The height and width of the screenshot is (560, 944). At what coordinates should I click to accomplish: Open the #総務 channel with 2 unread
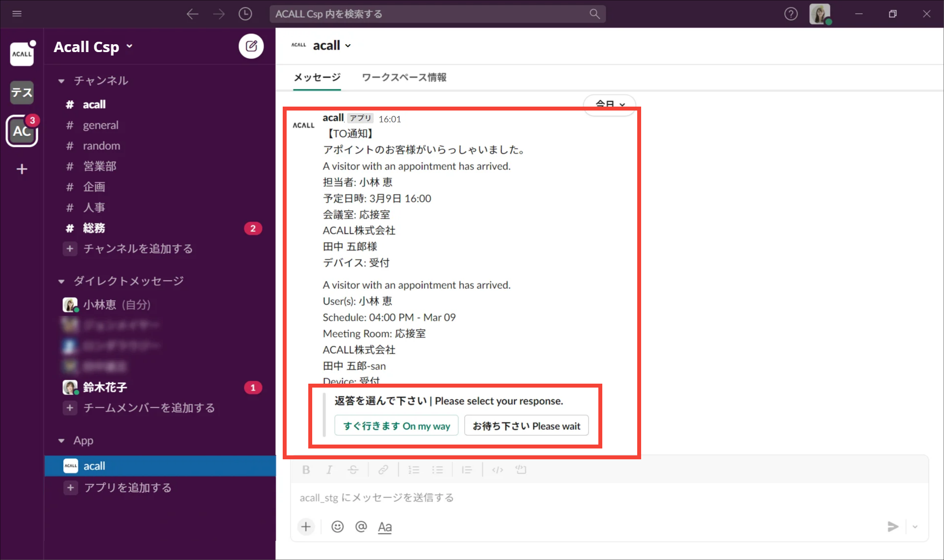click(x=160, y=228)
